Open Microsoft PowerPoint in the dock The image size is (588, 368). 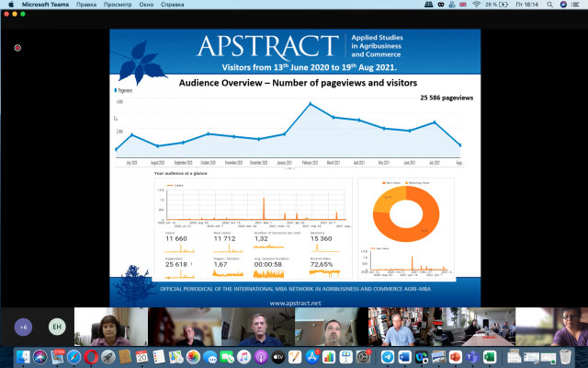click(456, 357)
